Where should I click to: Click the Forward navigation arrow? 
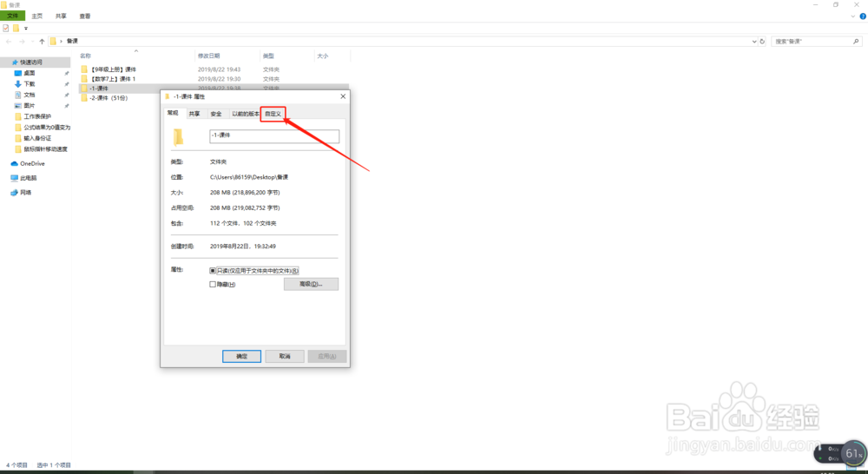coord(22,42)
